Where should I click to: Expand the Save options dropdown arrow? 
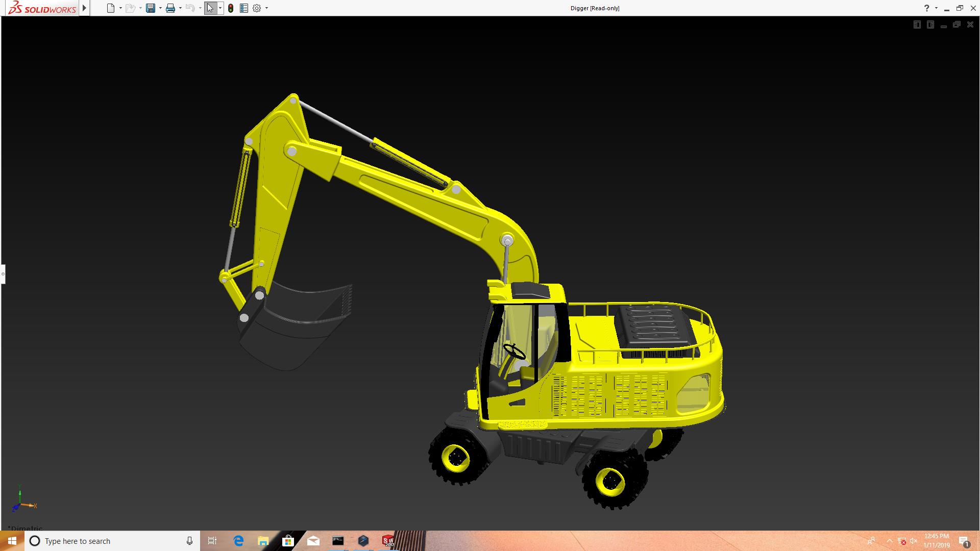tap(160, 8)
